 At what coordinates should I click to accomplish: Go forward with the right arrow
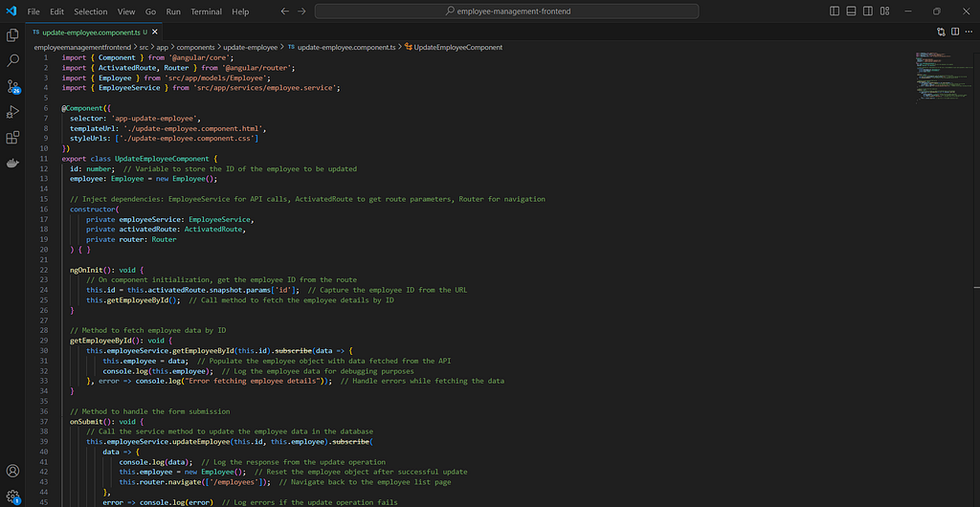click(301, 11)
